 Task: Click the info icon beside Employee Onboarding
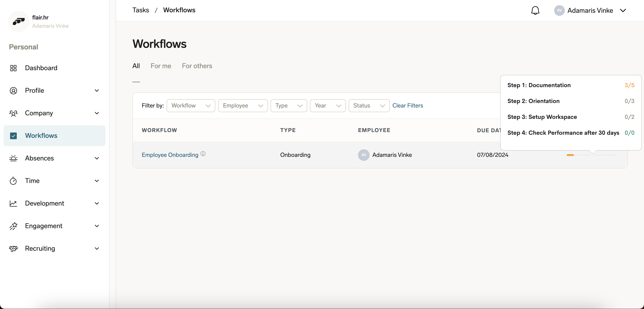[203, 153]
